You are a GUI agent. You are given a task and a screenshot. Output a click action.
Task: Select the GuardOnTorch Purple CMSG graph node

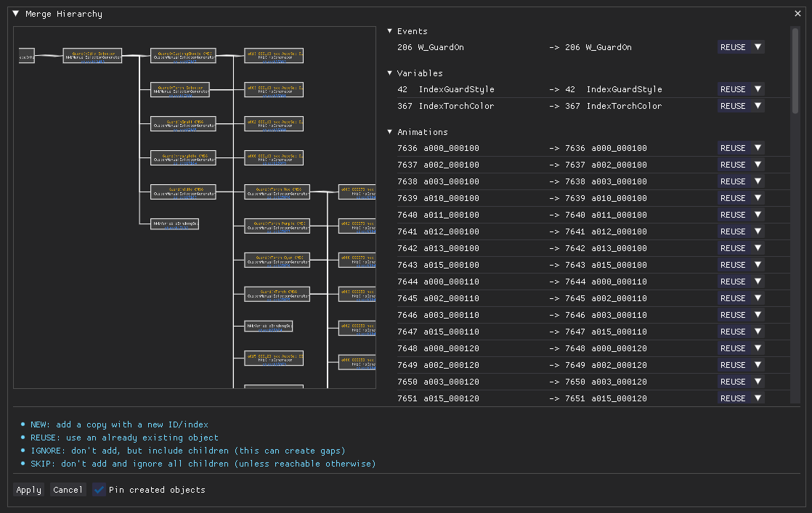pyautogui.click(x=277, y=226)
